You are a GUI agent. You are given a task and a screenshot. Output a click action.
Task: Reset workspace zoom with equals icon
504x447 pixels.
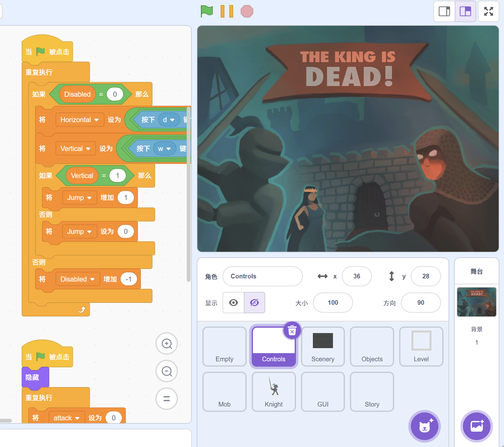[x=167, y=399]
